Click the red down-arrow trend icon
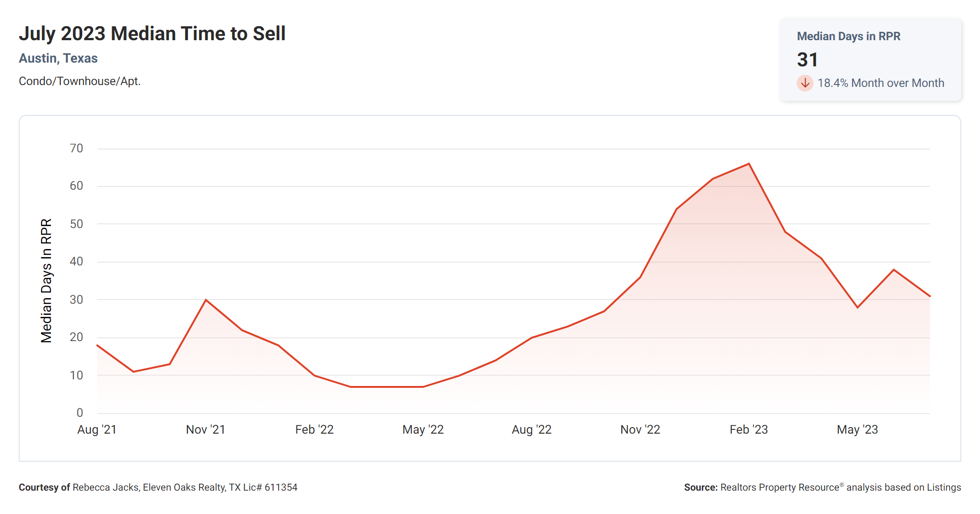 click(x=805, y=83)
